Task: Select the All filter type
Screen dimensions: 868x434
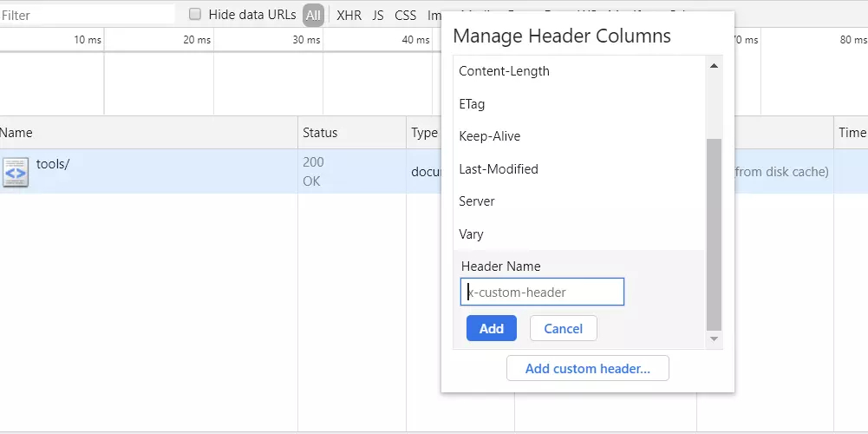Action: (313, 15)
